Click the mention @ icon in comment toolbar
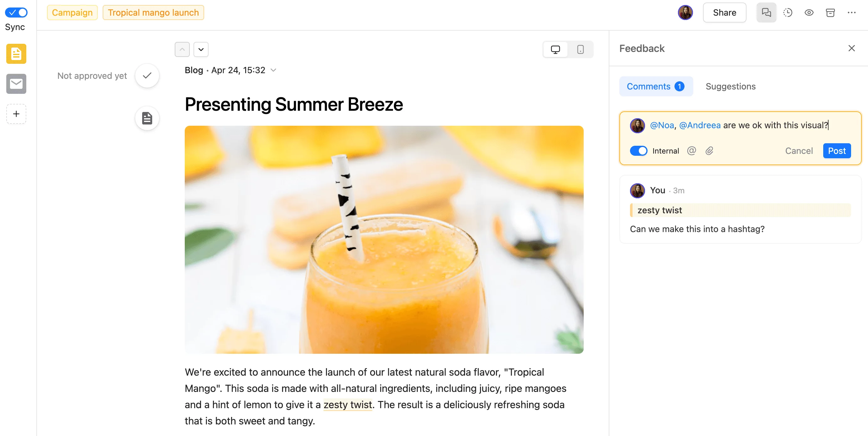The width and height of the screenshot is (868, 436). 692,151
